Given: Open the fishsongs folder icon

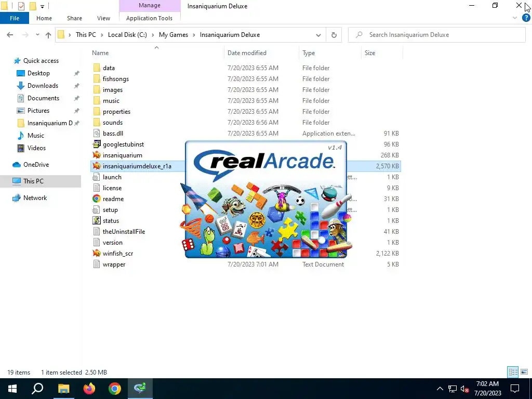Looking at the screenshot, I should (x=97, y=79).
